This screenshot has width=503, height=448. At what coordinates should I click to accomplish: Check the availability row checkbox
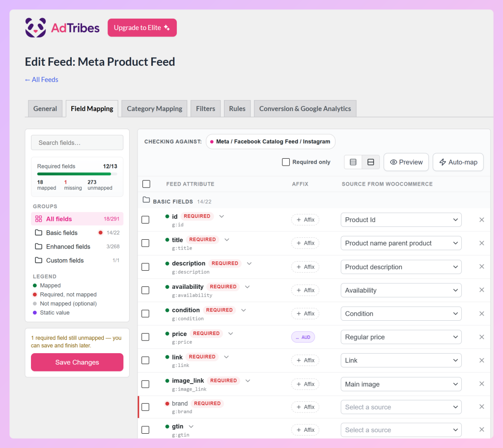145,290
